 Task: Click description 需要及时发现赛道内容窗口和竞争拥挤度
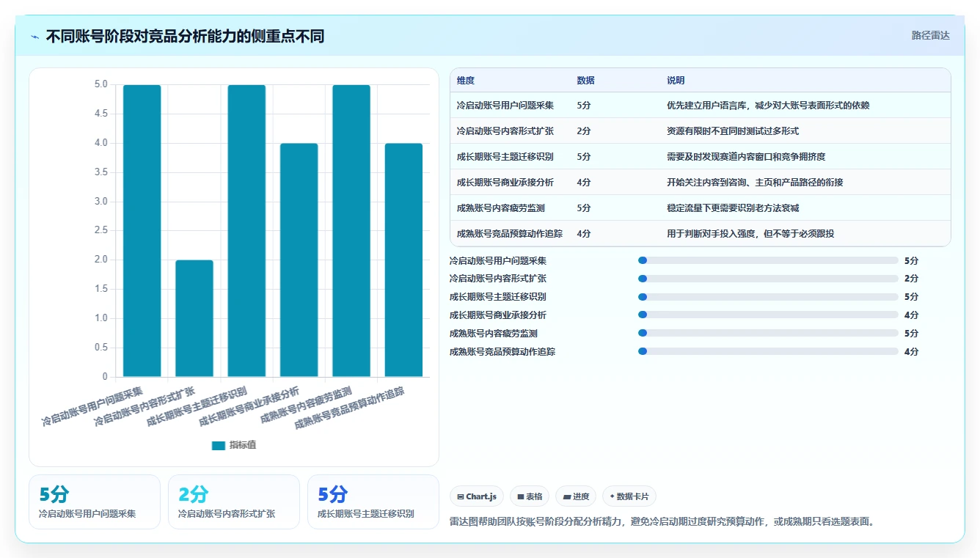pyautogui.click(x=746, y=157)
